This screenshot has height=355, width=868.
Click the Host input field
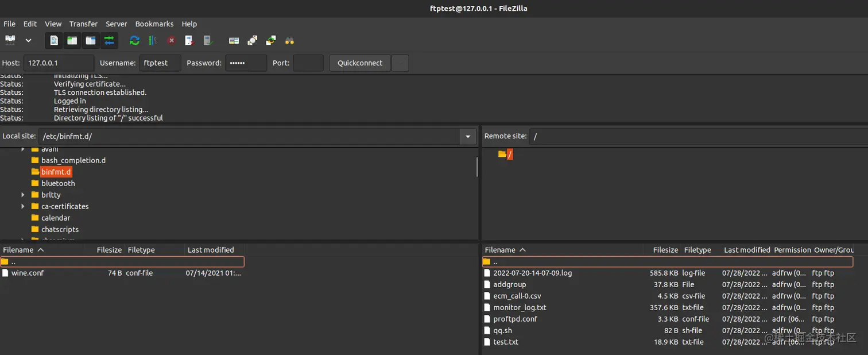tap(59, 63)
